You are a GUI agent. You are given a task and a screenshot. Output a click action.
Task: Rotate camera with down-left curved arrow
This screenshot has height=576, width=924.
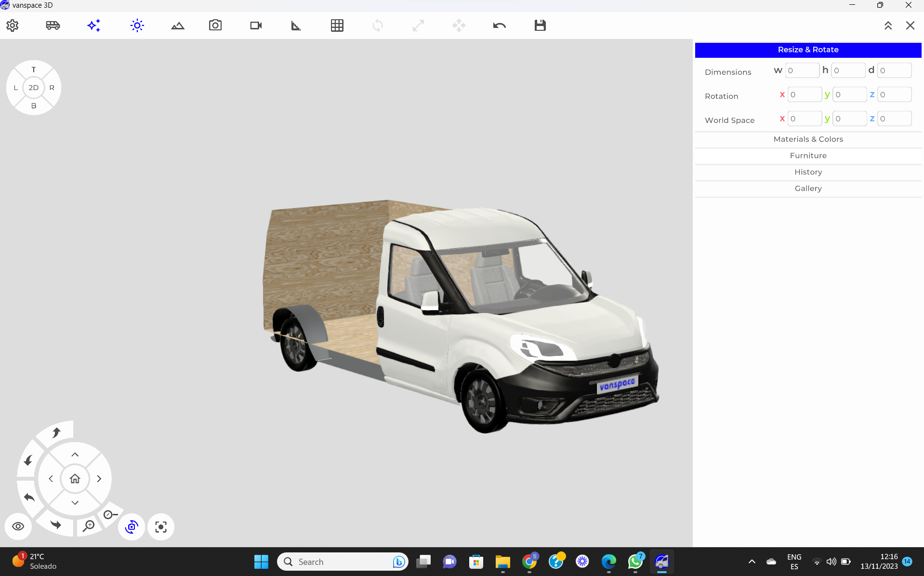point(28,460)
